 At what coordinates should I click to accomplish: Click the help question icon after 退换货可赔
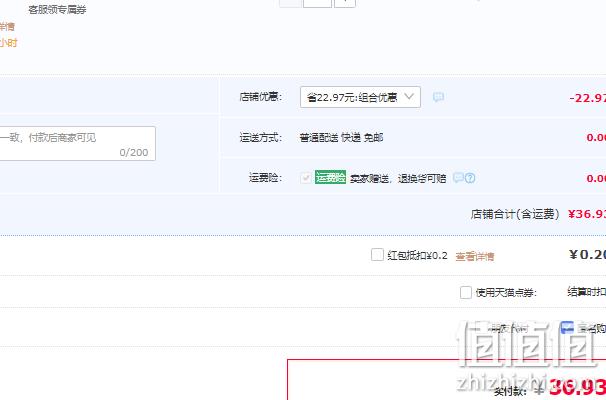tap(470, 178)
